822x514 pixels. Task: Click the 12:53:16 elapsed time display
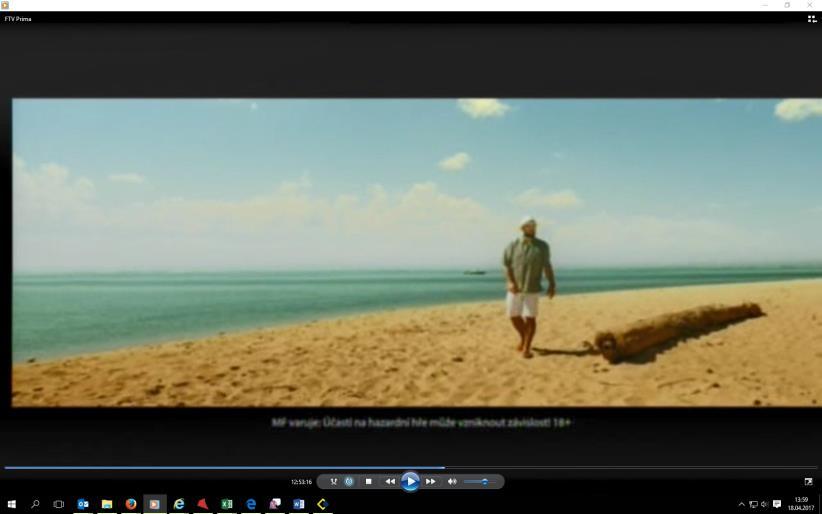click(301, 482)
